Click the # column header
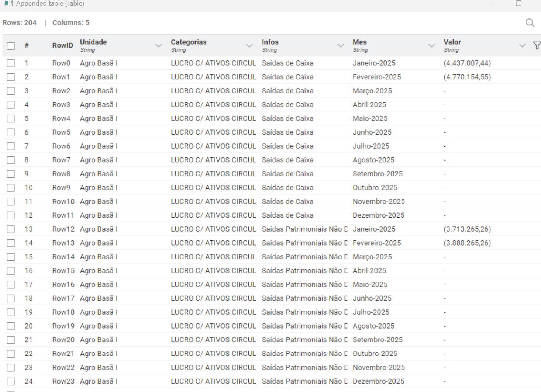 coord(27,45)
